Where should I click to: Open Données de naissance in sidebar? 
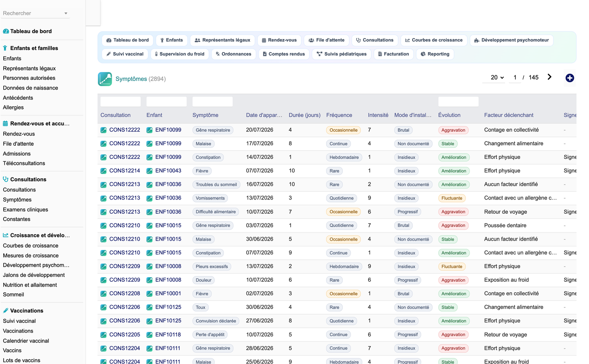coord(31,88)
